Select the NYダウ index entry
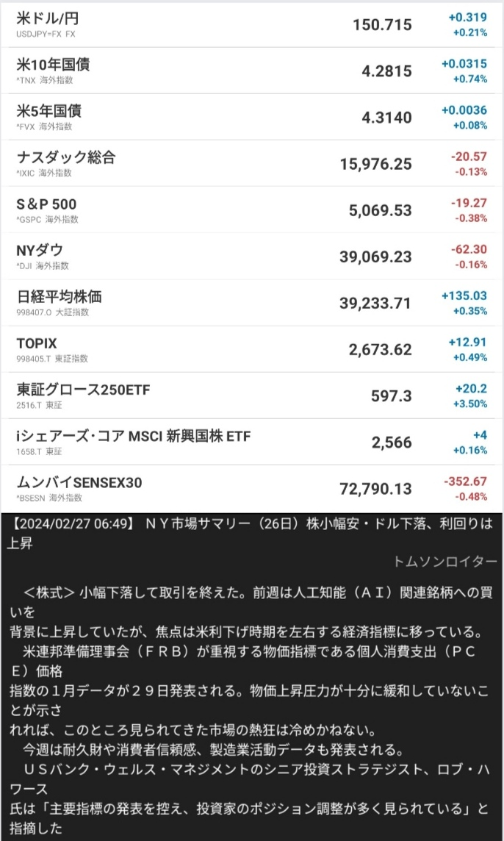The height and width of the screenshot is (841, 504). [x=40, y=250]
